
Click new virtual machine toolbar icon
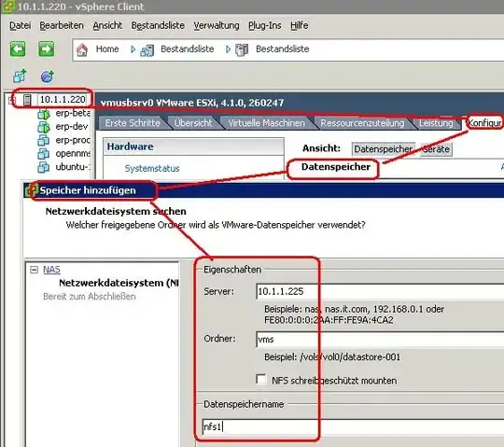tap(20, 77)
